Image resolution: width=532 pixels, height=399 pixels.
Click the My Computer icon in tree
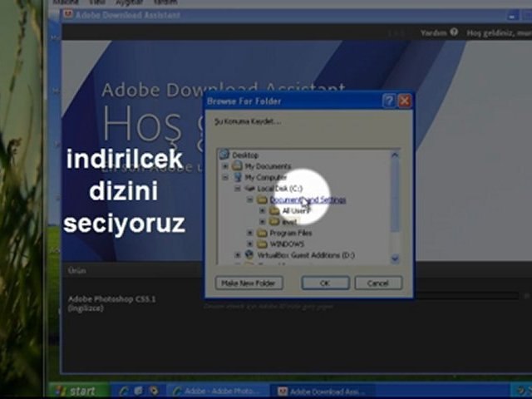(238, 177)
